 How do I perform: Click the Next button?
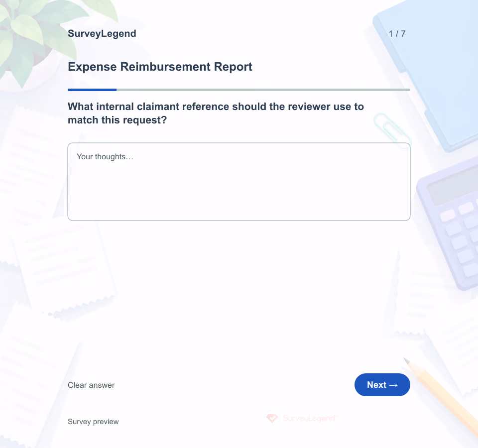[382, 385]
